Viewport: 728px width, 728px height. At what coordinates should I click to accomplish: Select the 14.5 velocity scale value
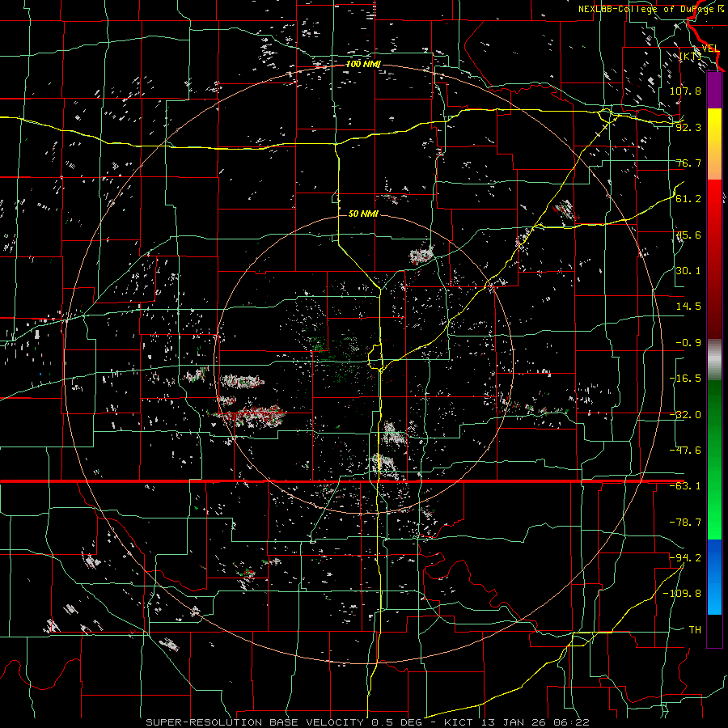coord(688,307)
